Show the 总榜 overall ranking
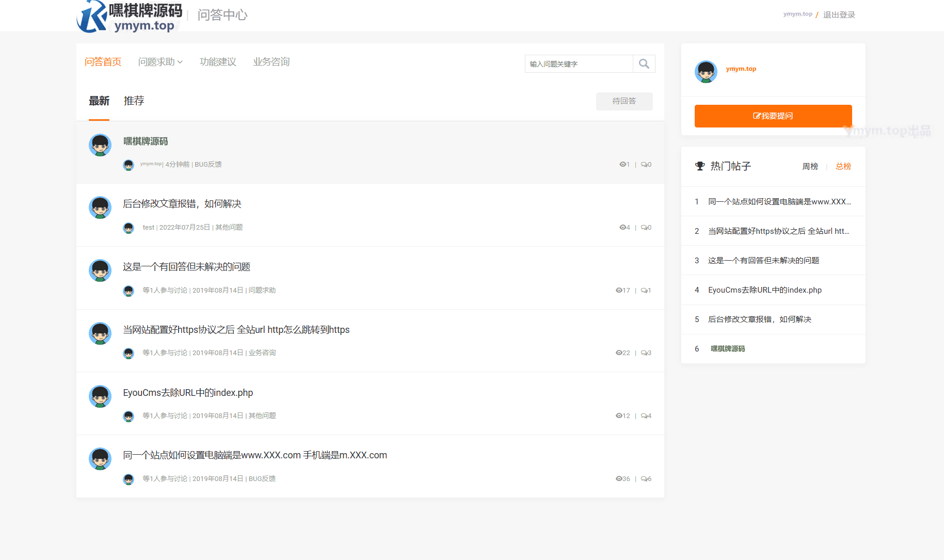The image size is (944, 560). pyautogui.click(x=843, y=166)
